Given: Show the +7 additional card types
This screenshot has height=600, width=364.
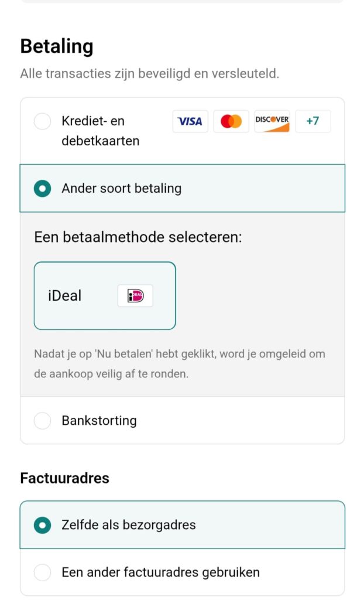Looking at the screenshot, I should click(x=313, y=121).
